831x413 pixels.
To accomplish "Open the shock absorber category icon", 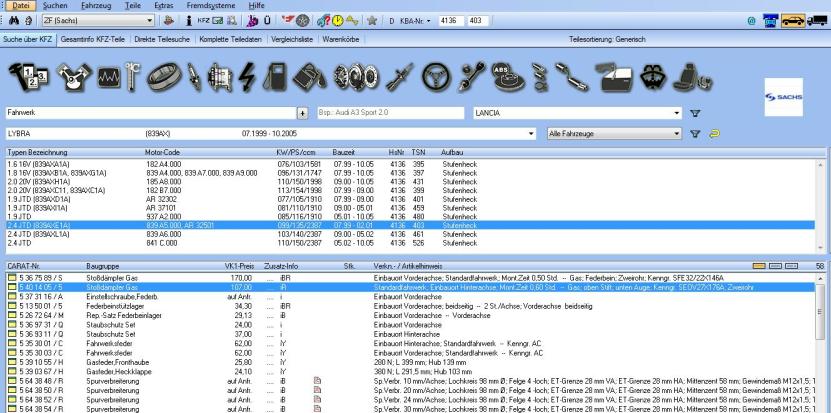I will (x=400, y=77).
